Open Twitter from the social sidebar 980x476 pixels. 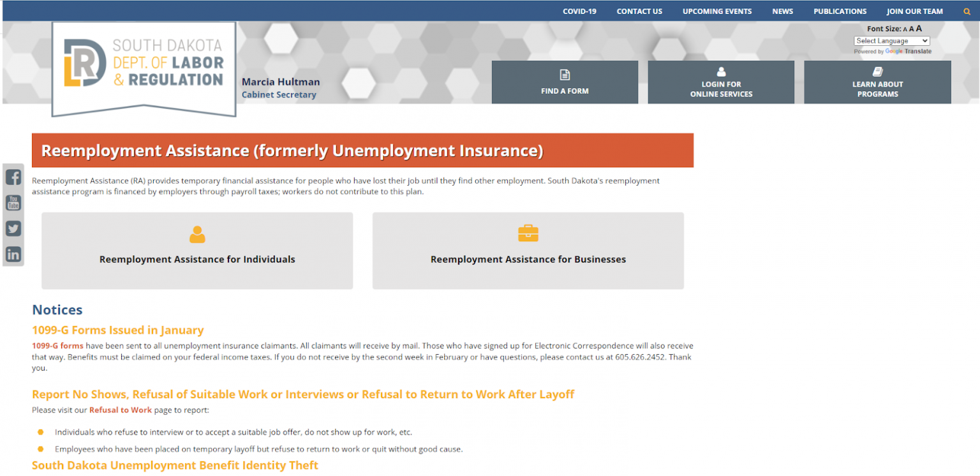pos(13,228)
